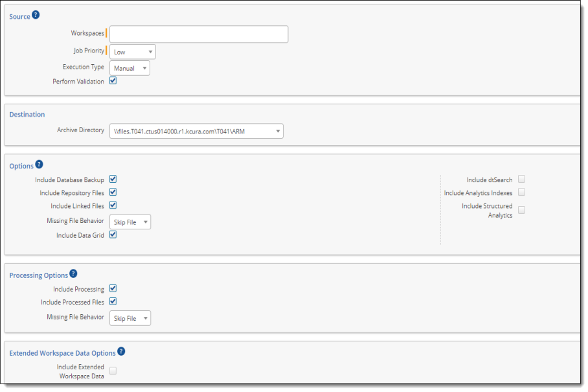Click the Source section heading
Image resolution: width=588 pixels, height=392 pixels.
19,16
